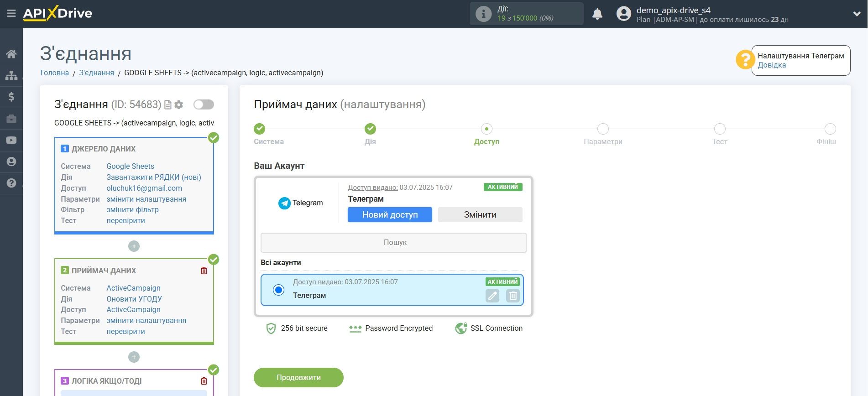
Task: Open the Довідка help link
Action: tap(772, 65)
